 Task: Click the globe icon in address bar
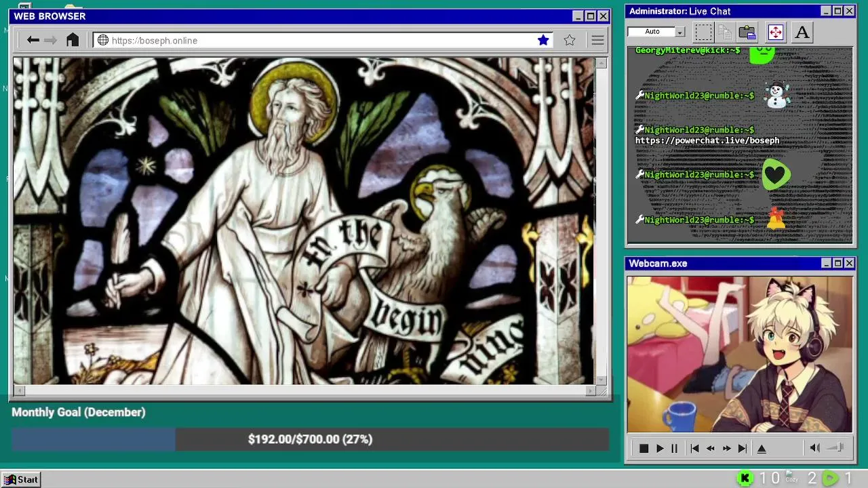(x=103, y=40)
